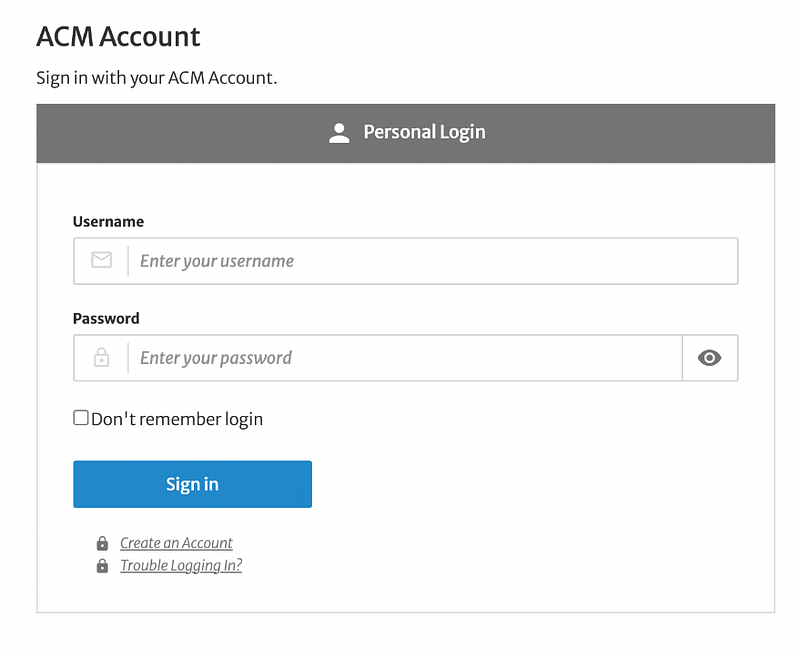The image size is (800, 658).
Task: Select the Personal Login tab header
Action: (406, 133)
